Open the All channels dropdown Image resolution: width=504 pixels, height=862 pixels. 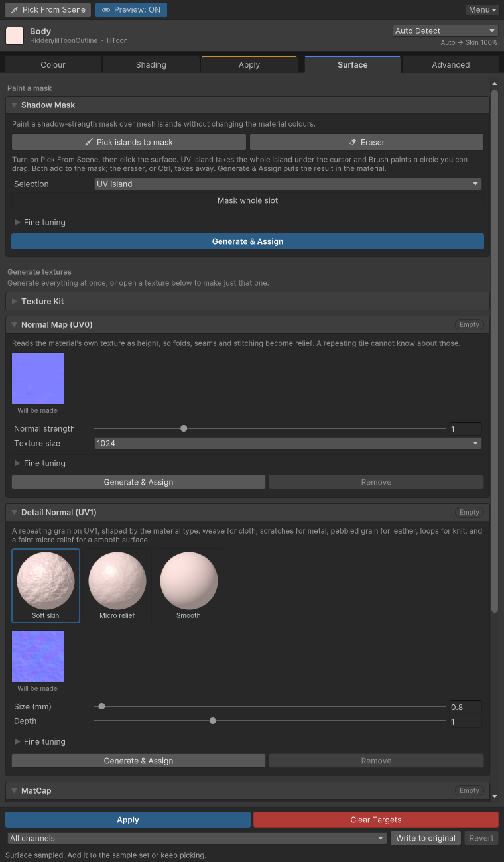pyautogui.click(x=197, y=838)
